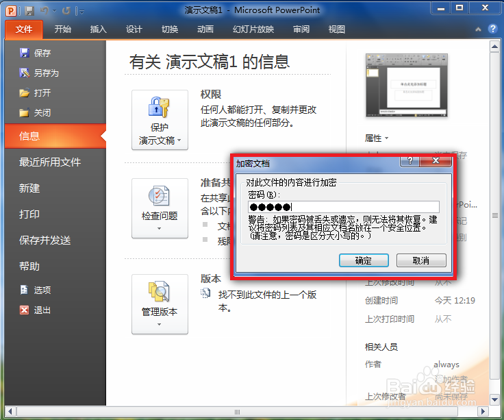504x420 pixels.
Task: Click the previous-version file icon under 版本
Action: [x=205, y=293]
